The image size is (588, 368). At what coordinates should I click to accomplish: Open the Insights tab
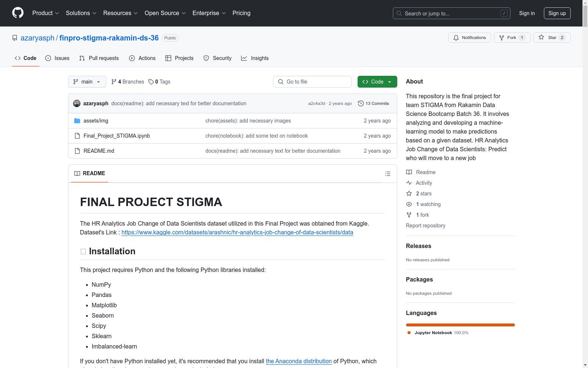255,58
